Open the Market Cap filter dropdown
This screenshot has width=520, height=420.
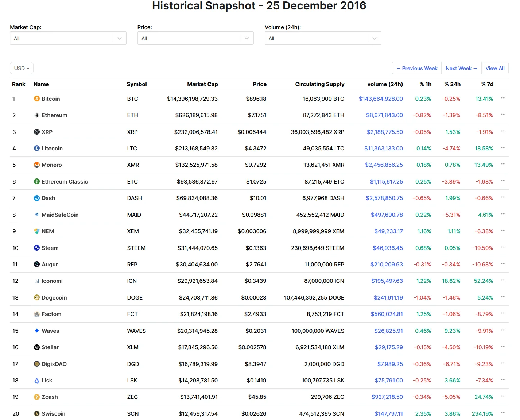click(68, 38)
